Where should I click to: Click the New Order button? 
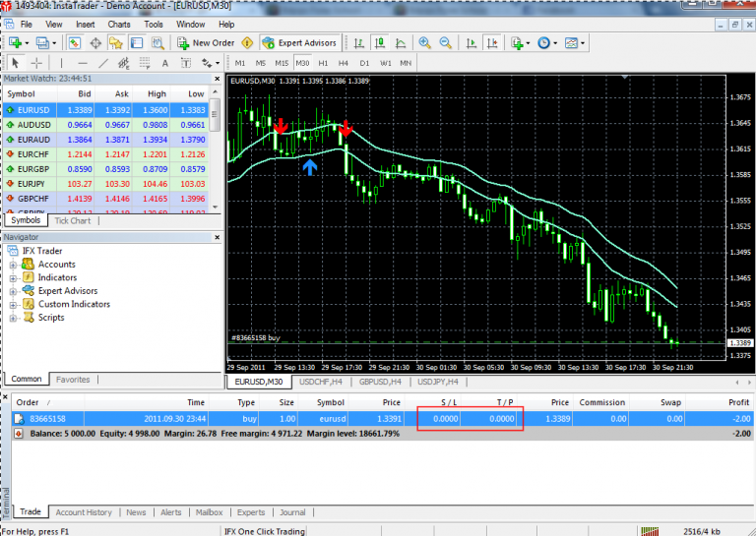pos(206,43)
